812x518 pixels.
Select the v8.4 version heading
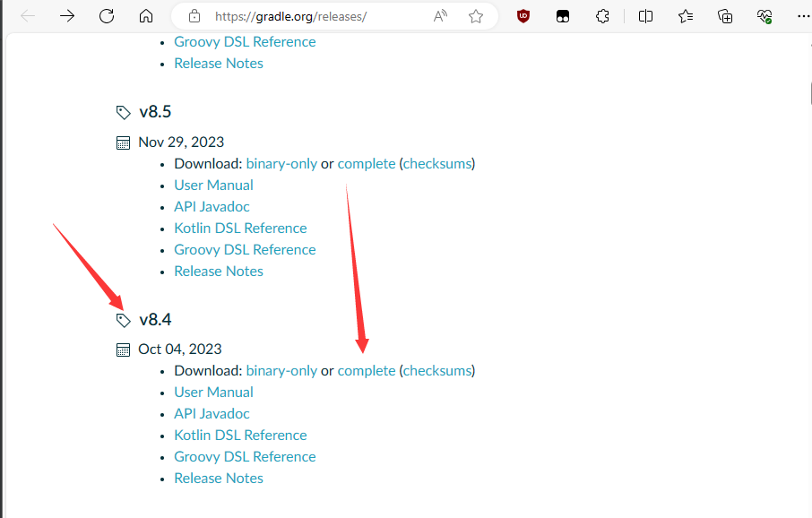[x=155, y=320]
